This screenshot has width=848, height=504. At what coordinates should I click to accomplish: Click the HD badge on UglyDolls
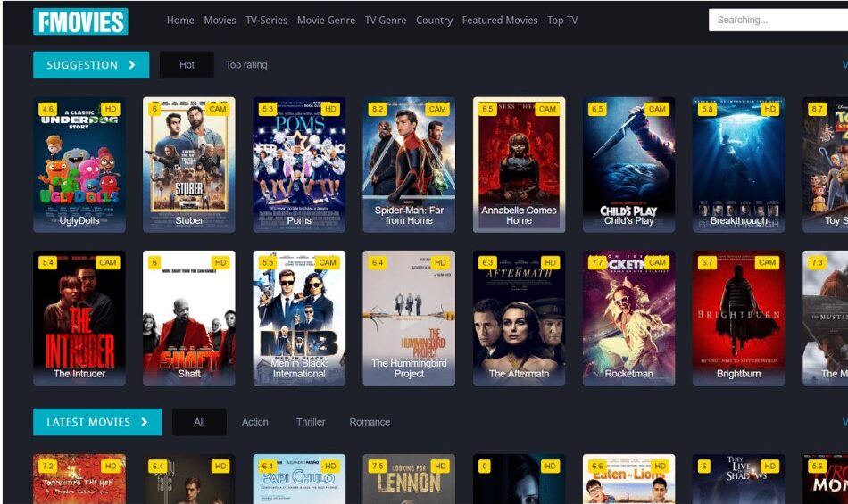(x=111, y=109)
